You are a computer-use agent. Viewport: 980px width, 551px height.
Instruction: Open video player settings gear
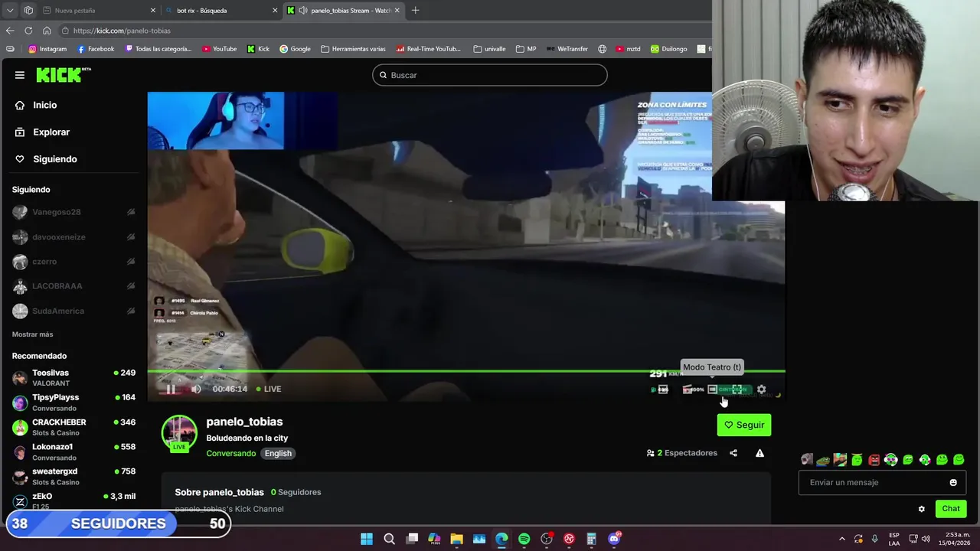click(x=761, y=390)
